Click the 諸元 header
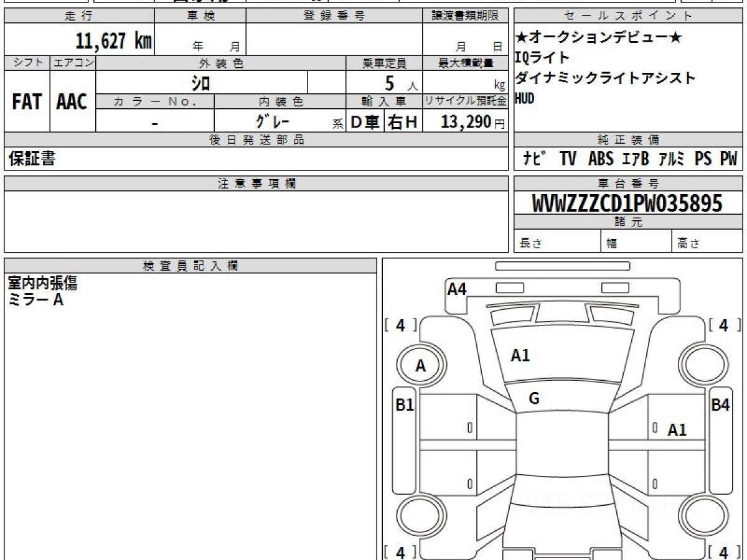The image size is (747, 560). tap(628, 222)
